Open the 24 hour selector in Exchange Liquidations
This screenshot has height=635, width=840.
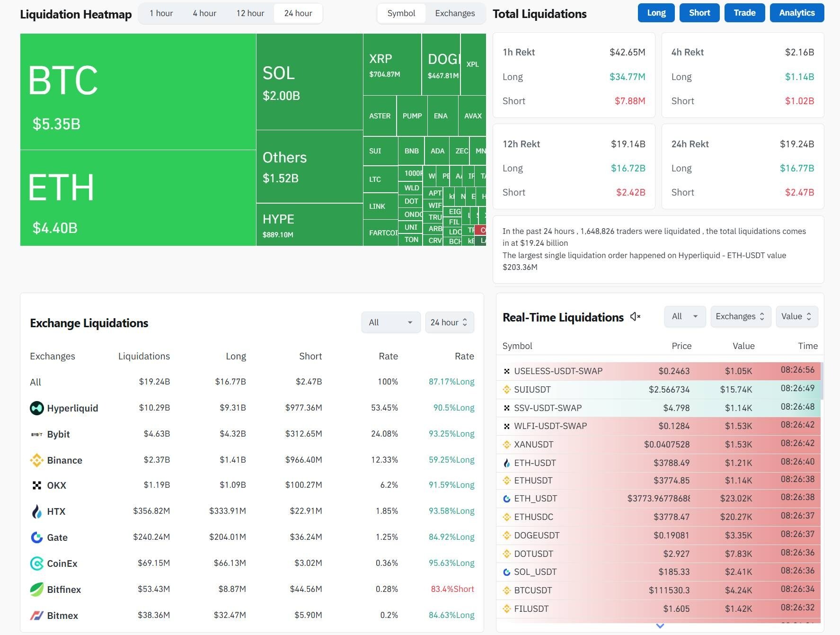pyautogui.click(x=449, y=322)
